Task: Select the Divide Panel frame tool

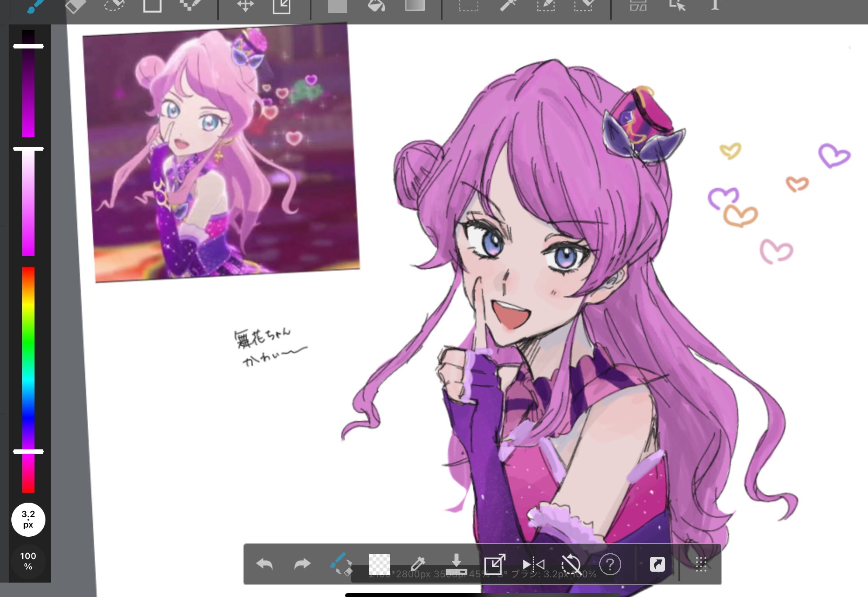Action: [x=638, y=5]
